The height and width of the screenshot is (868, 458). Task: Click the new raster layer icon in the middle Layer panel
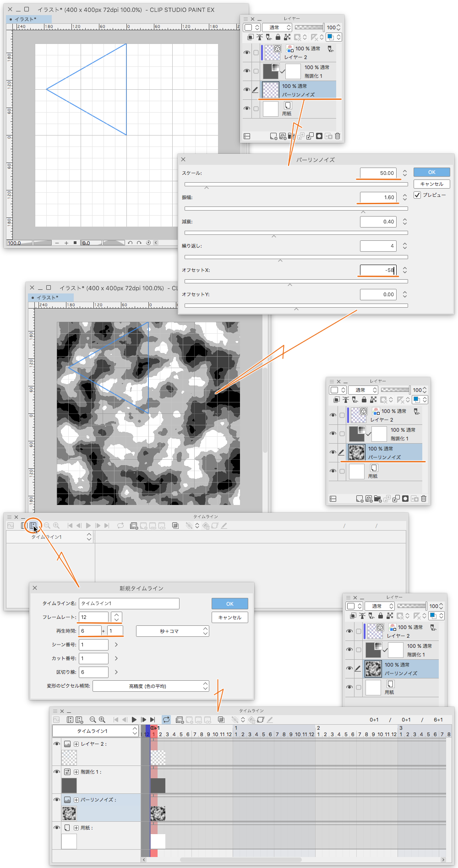(x=360, y=499)
